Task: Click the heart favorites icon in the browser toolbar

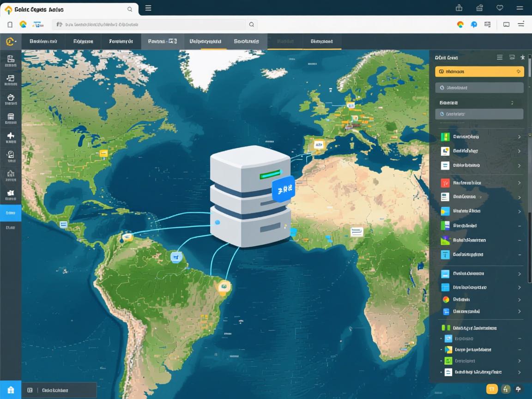Action: 500,8
